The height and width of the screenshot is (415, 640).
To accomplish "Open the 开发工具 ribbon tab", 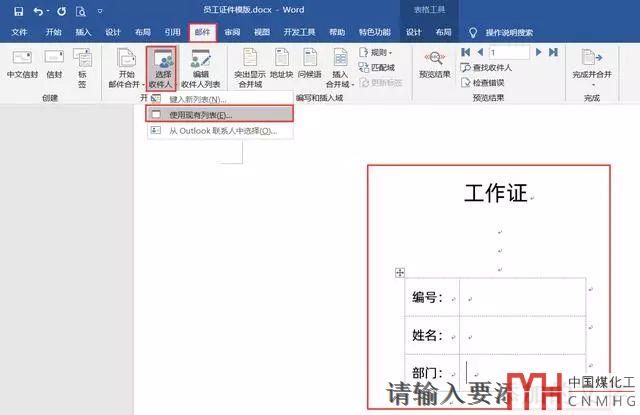I will click(300, 32).
